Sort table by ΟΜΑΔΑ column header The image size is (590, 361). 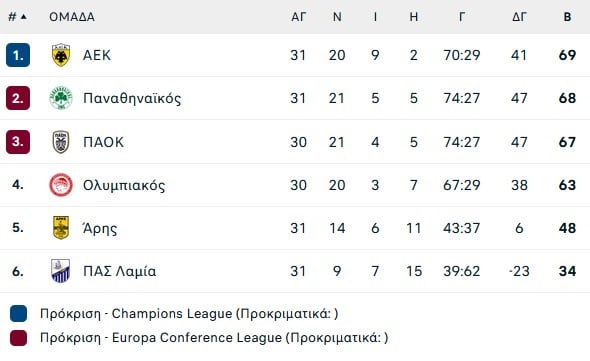(72, 17)
